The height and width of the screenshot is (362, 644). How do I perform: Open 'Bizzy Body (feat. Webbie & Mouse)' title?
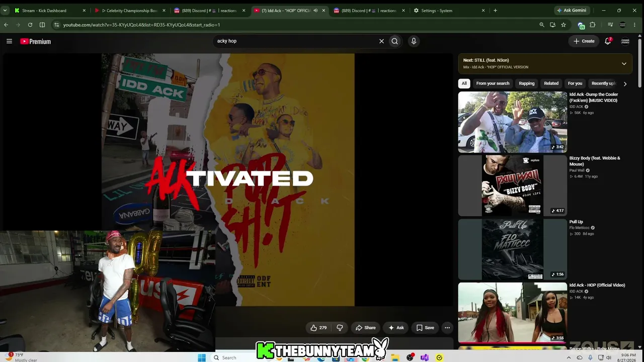pos(595,161)
